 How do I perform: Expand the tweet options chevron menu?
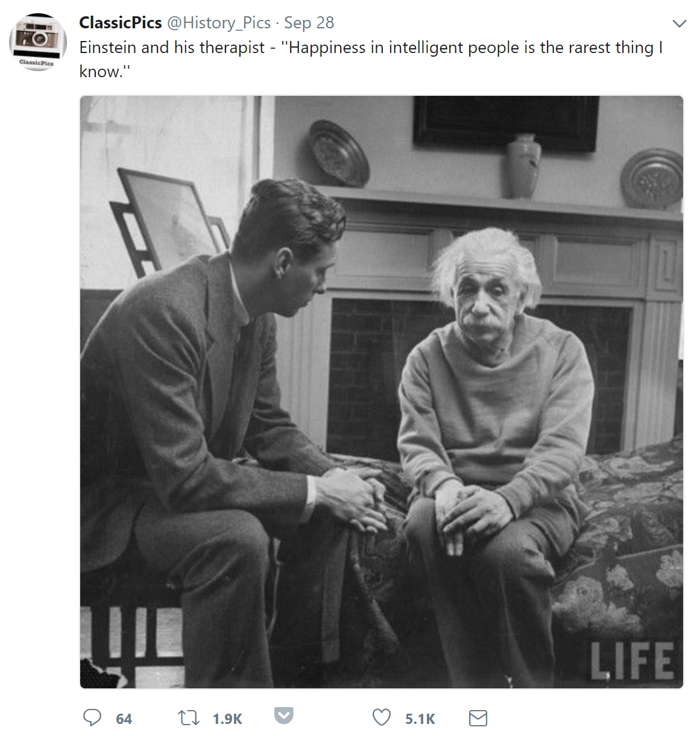tap(680, 24)
